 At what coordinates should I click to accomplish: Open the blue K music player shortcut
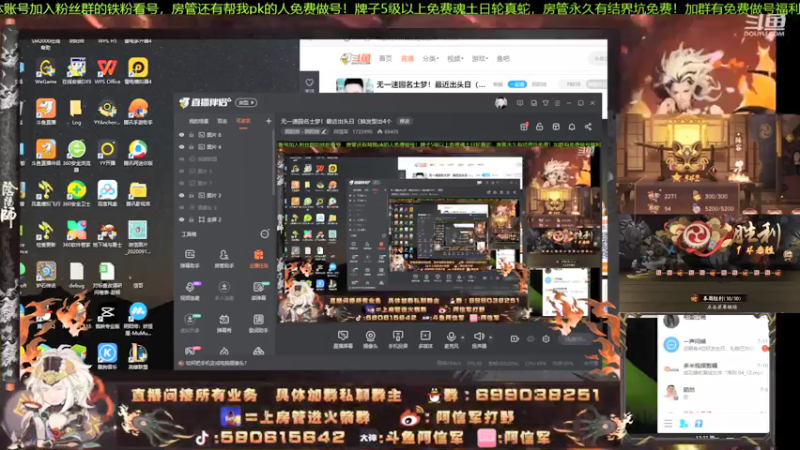(107, 356)
